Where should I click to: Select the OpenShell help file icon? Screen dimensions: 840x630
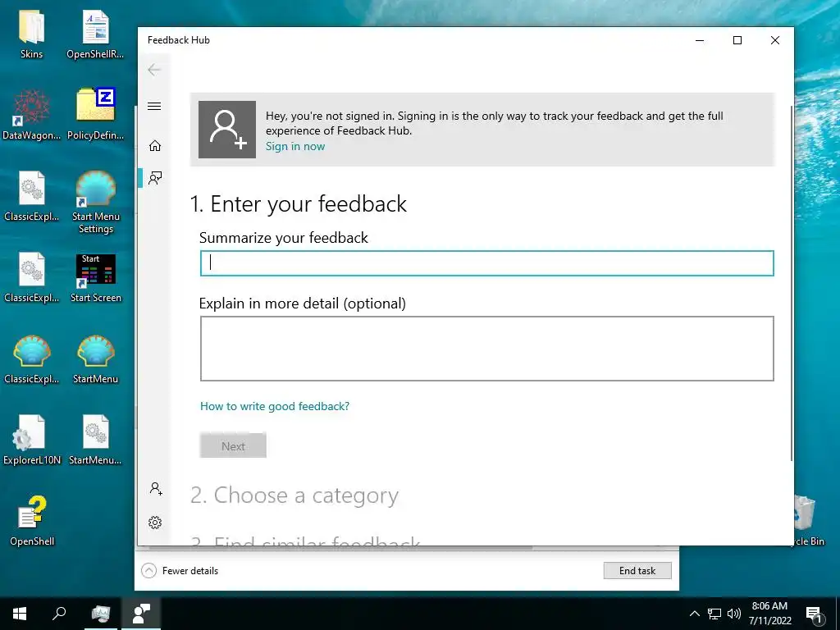[x=32, y=521]
